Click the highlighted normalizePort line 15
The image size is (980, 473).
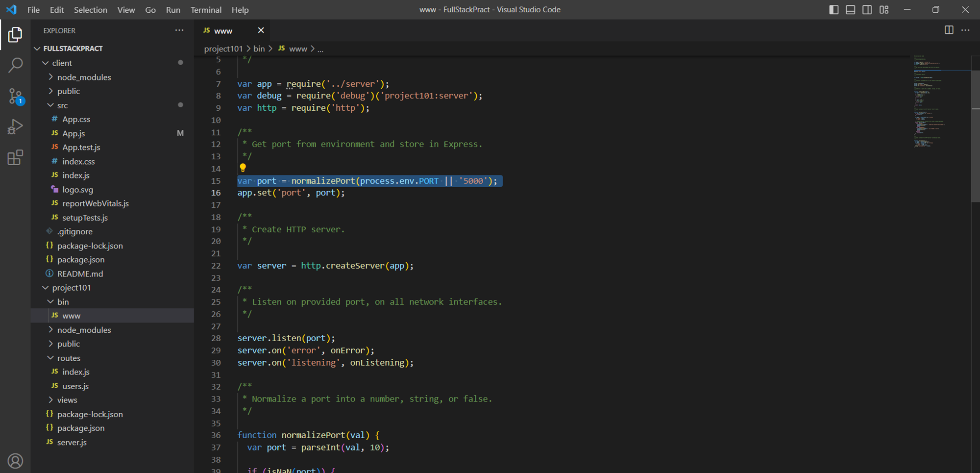(367, 181)
